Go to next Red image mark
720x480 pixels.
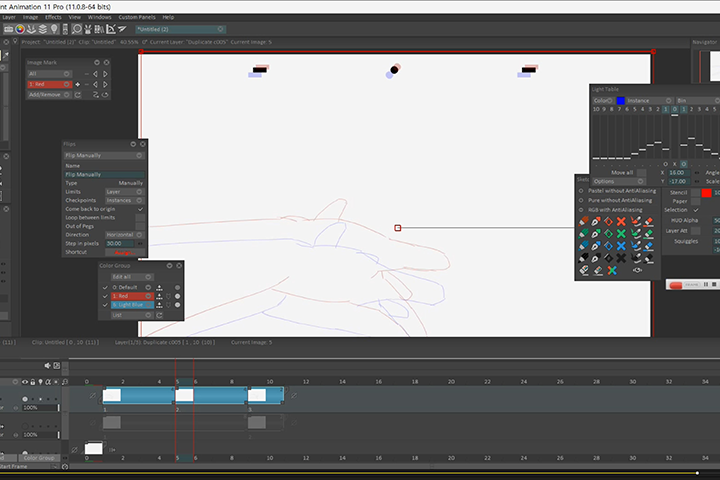(x=105, y=85)
